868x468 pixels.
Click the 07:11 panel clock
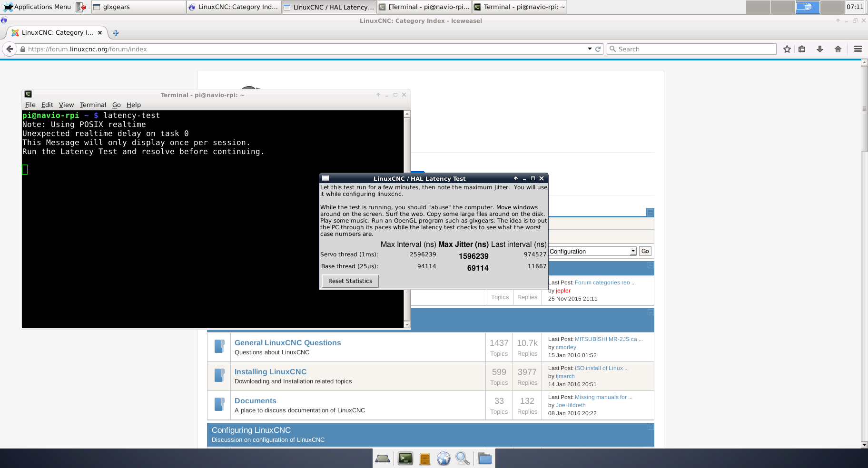pyautogui.click(x=855, y=7)
